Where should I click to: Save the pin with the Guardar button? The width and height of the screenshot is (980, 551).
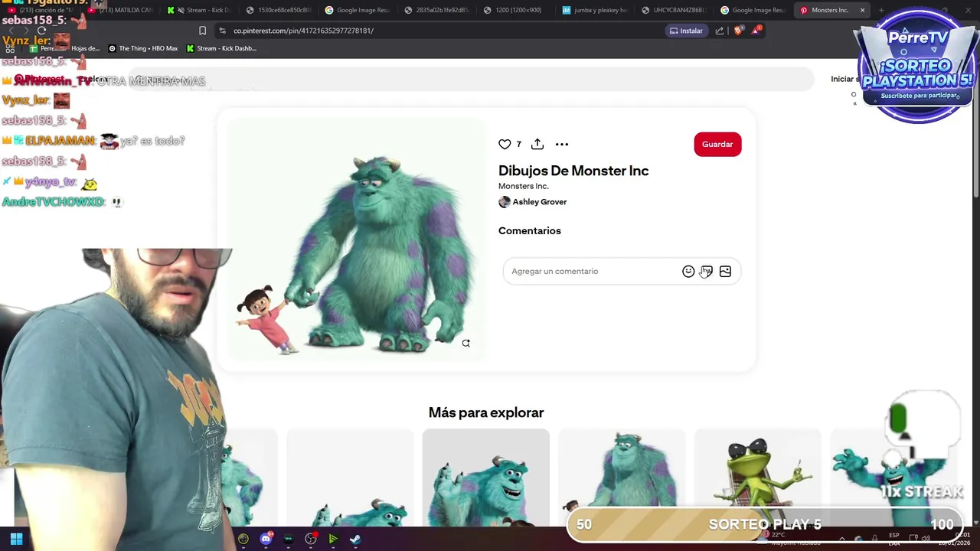coord(717,144)
